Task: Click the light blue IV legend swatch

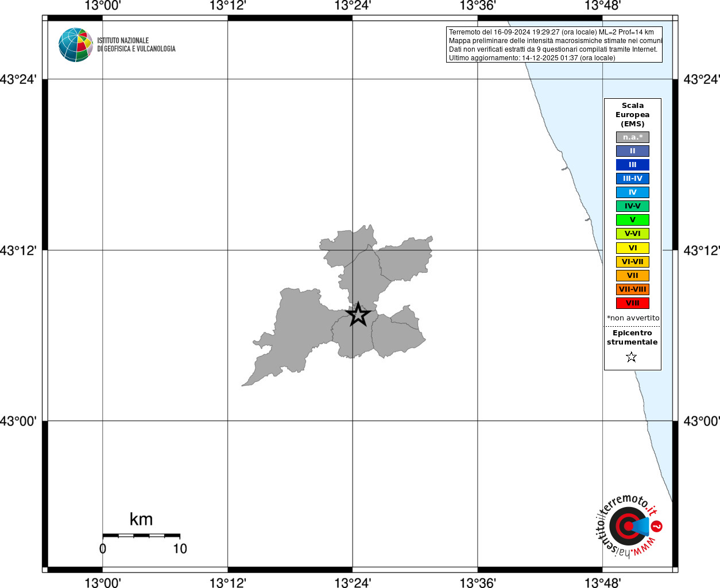Action: [633, 192]
